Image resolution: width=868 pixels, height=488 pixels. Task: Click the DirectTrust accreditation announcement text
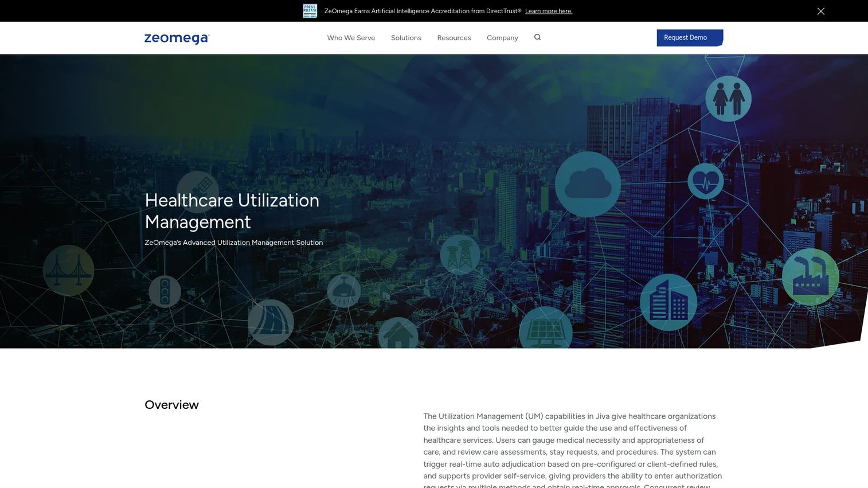pos(423,11)
